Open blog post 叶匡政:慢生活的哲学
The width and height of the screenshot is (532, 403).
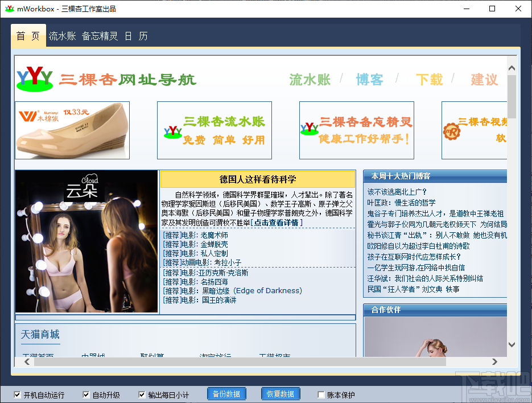point(401,203)
